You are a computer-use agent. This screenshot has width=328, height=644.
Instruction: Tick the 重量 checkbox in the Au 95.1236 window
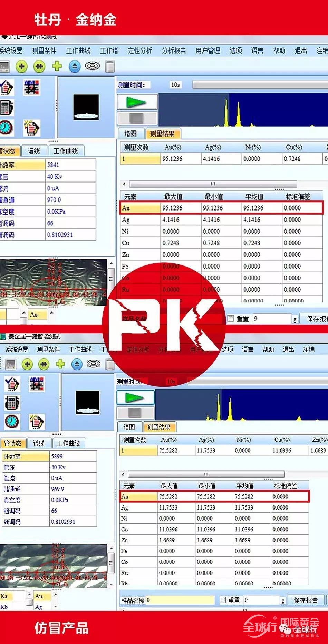231,318
